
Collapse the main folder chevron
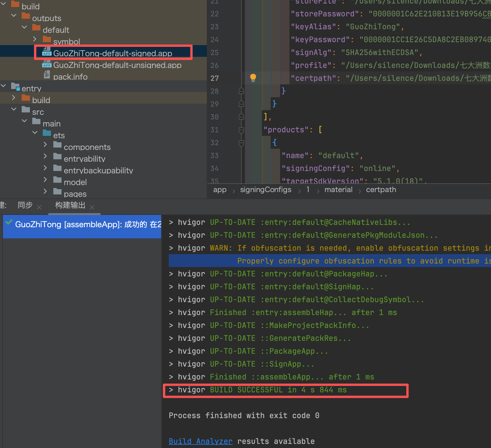click(24, 121)
